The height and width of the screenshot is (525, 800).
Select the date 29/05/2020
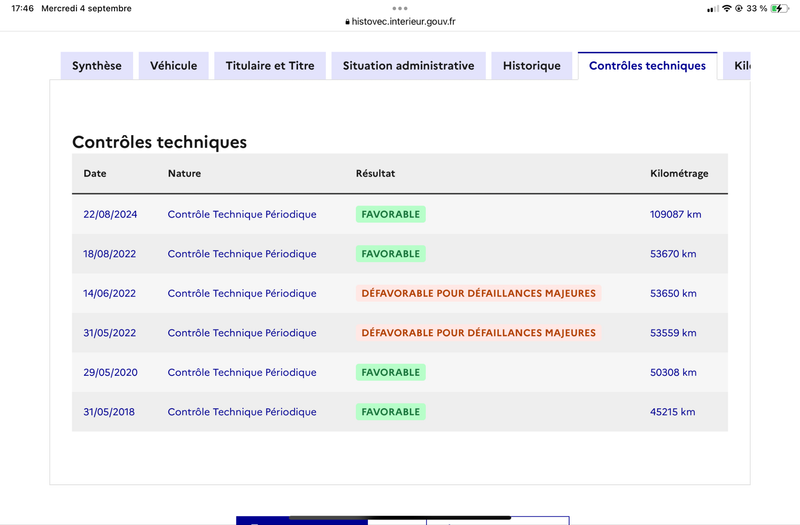(110, 372)
